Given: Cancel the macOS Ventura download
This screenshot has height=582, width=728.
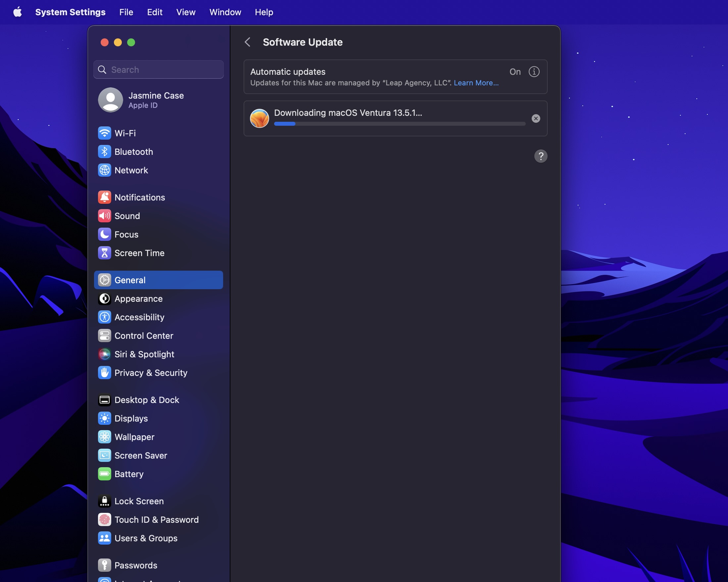Looking at the screenshot, I should tap(536, 118).
